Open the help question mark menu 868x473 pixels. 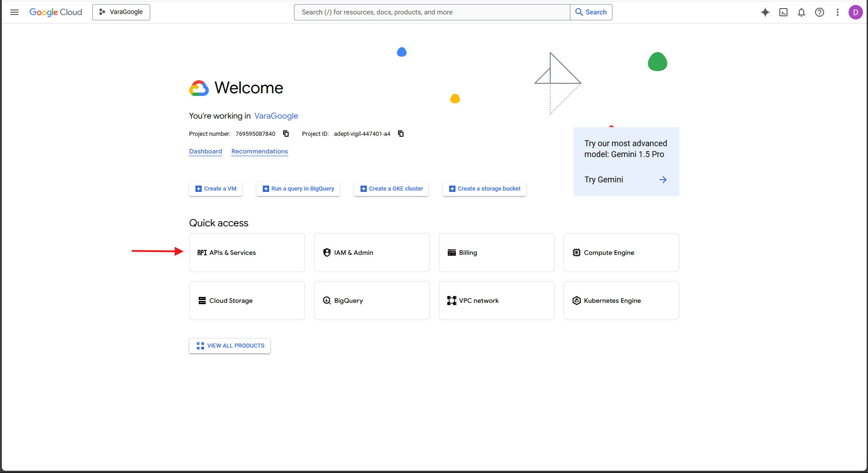click(x=820, y=12)
